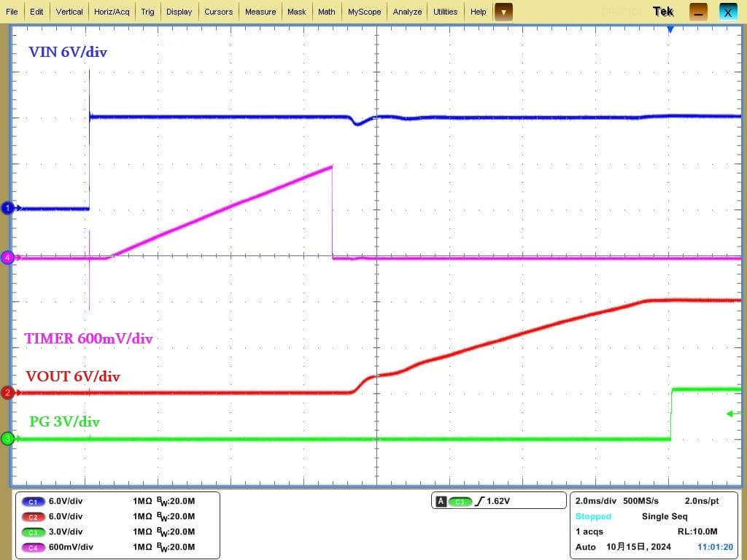This screenshot has height=560, width=747.
Task: Expand the menu bar dropdown arrow button
Action: click(503, 12)
